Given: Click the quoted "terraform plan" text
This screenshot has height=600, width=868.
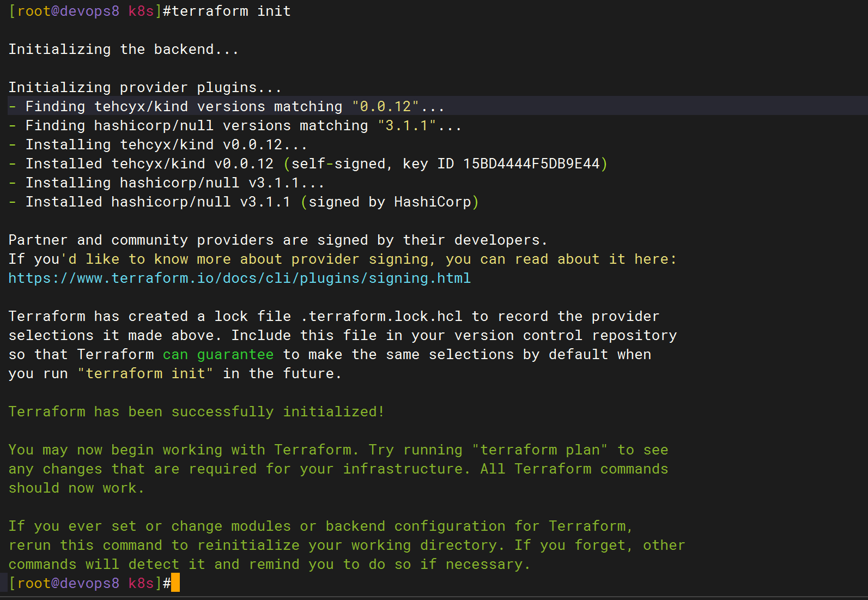Looking at the screenshot, I should click(540, 450).
